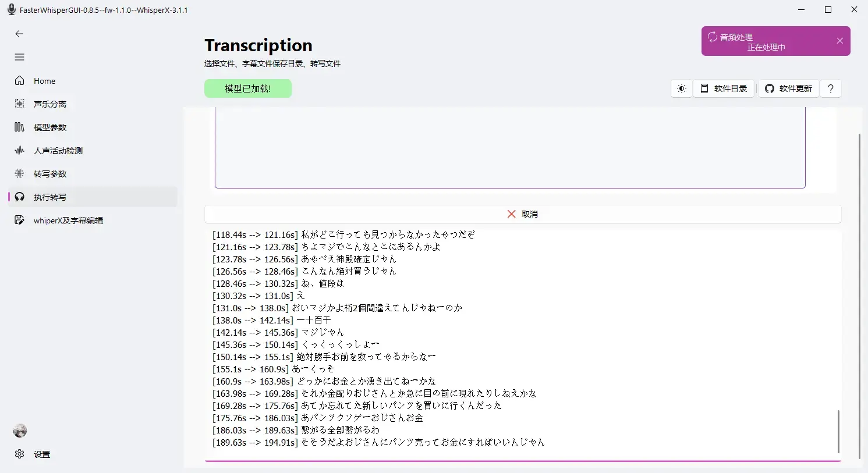The height and width of the screenshot is (473, 868).
Task: Click inside the empty purple-bordered file box
Action: coord(510,147)
